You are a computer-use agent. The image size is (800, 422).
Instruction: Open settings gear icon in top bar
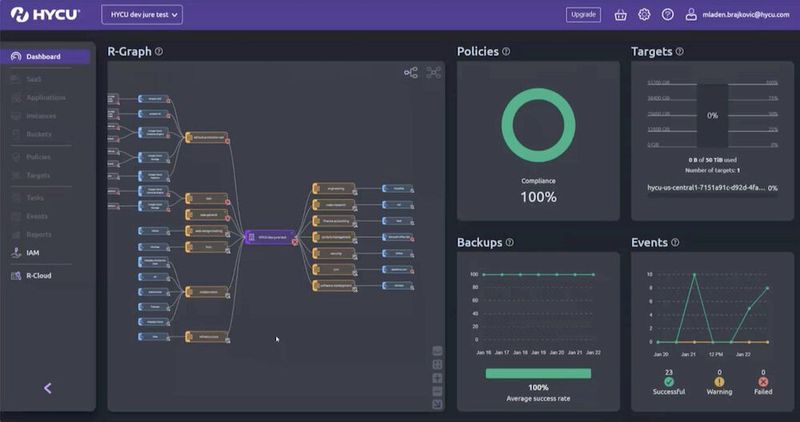644,15
